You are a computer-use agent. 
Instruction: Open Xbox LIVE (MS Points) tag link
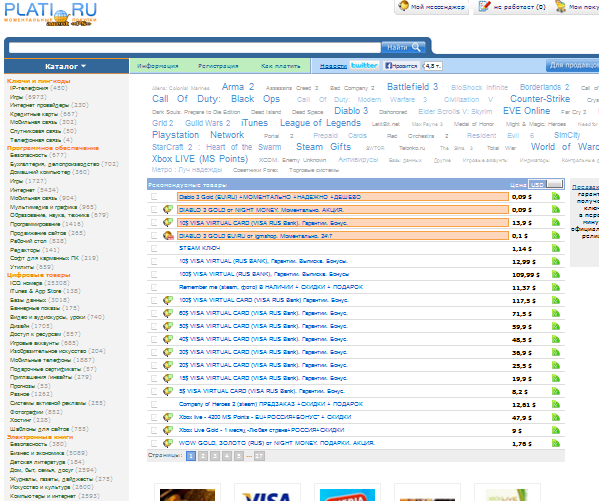[x=200, y=159]
